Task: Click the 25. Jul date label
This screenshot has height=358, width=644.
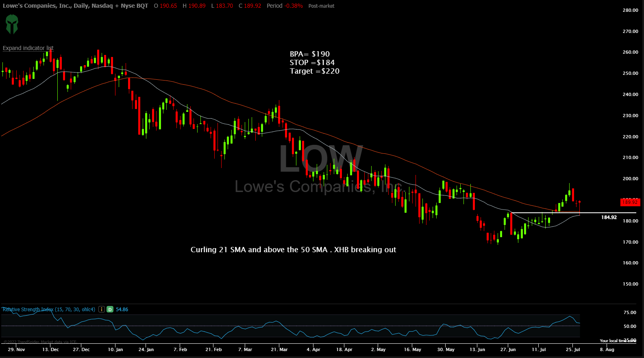Action: 573,349
